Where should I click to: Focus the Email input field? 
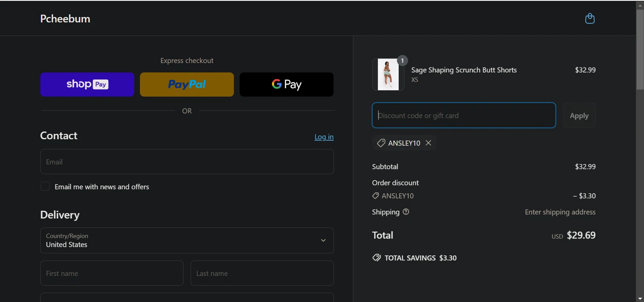pyautogui.click(x=187, y=162)
